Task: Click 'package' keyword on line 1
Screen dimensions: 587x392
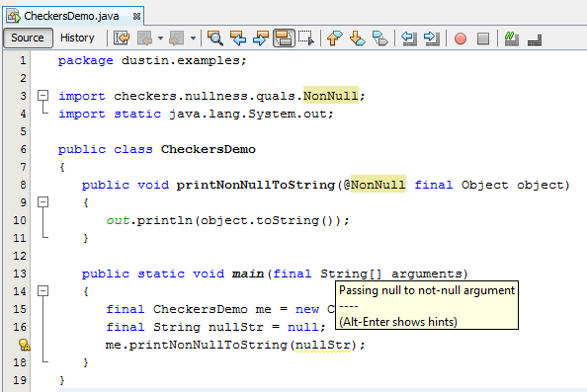Action: (x=86, y=60)
